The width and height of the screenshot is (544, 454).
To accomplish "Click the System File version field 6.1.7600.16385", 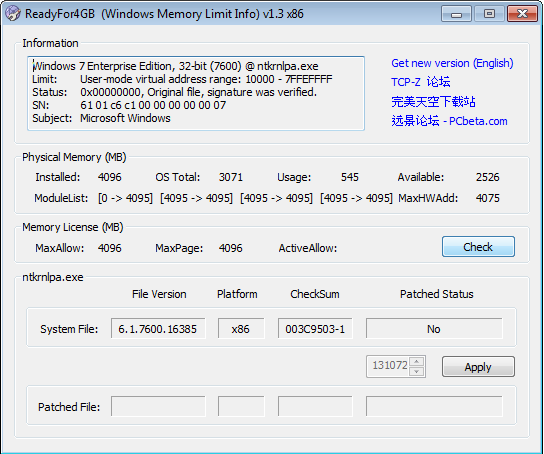I will click(x=158, y=328).
